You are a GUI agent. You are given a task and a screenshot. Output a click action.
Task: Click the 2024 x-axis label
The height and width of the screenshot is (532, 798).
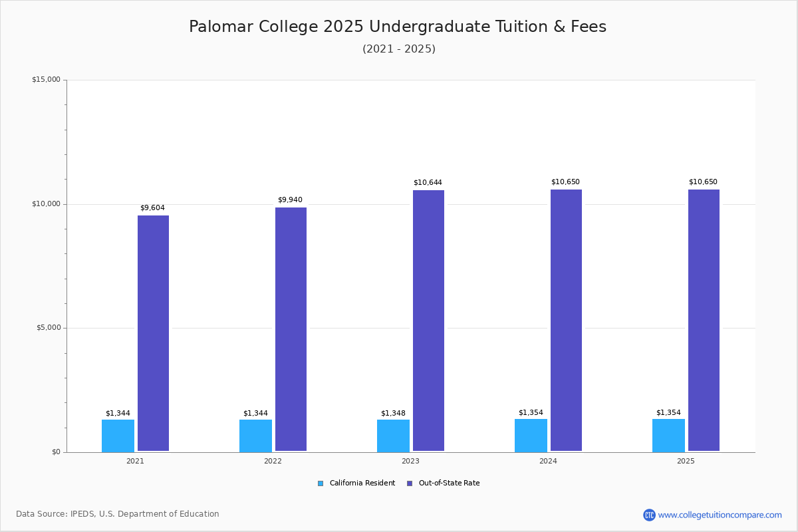click(x=548, y=461)
